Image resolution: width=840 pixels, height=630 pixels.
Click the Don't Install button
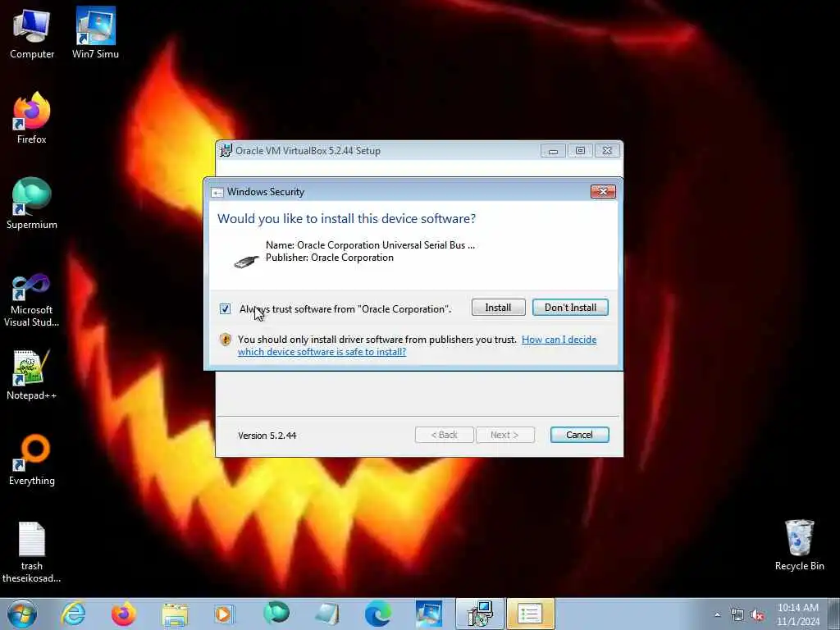click(x=571, y=308)
